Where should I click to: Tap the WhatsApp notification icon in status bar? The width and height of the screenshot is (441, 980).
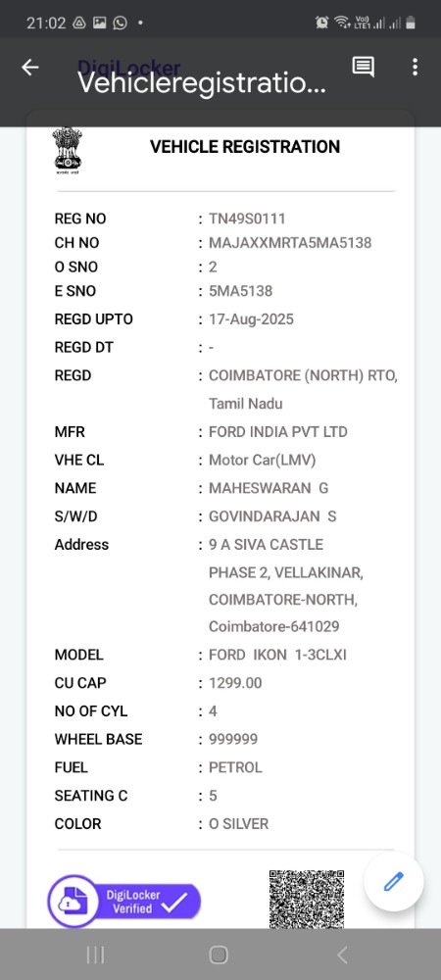[120, 23]
